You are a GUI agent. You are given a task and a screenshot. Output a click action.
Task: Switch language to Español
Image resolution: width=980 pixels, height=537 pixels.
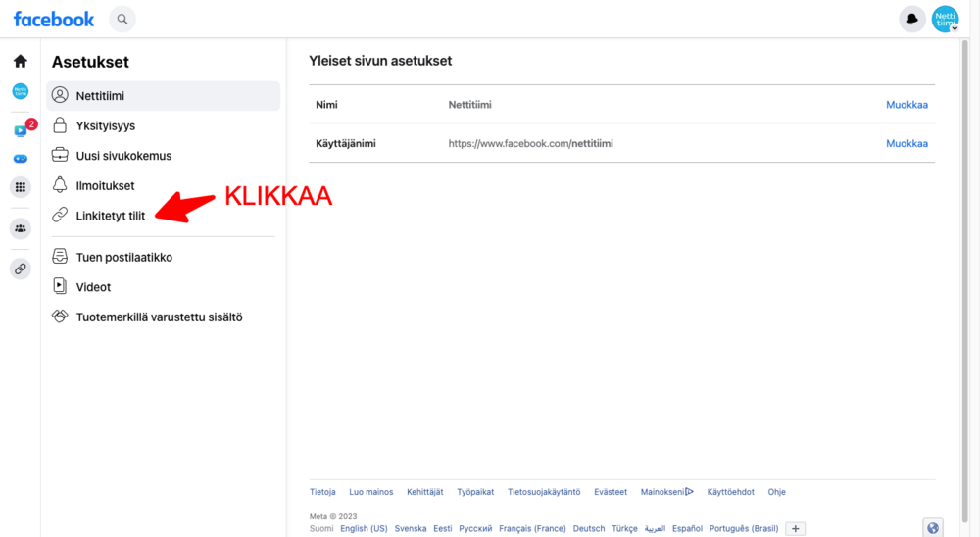point(688,529)
